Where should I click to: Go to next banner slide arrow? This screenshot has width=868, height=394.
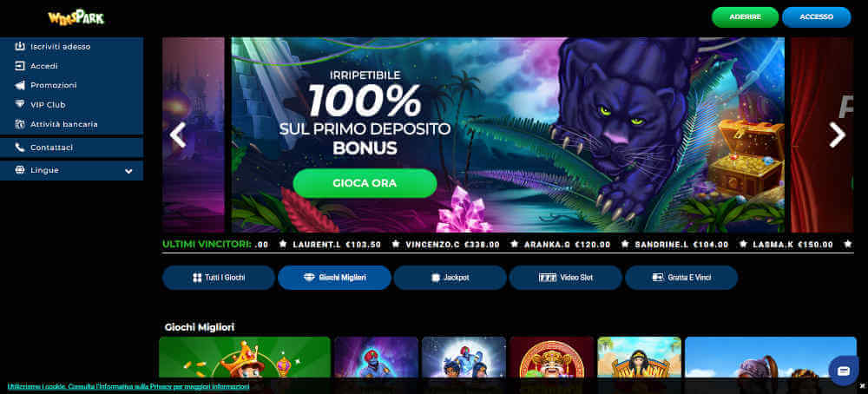tap(837, 135)
